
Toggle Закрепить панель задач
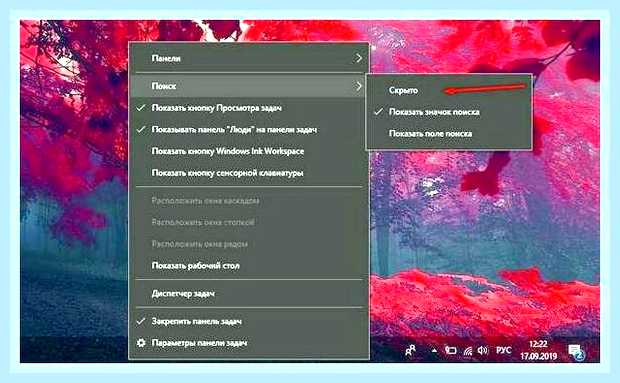click(249, 321)
